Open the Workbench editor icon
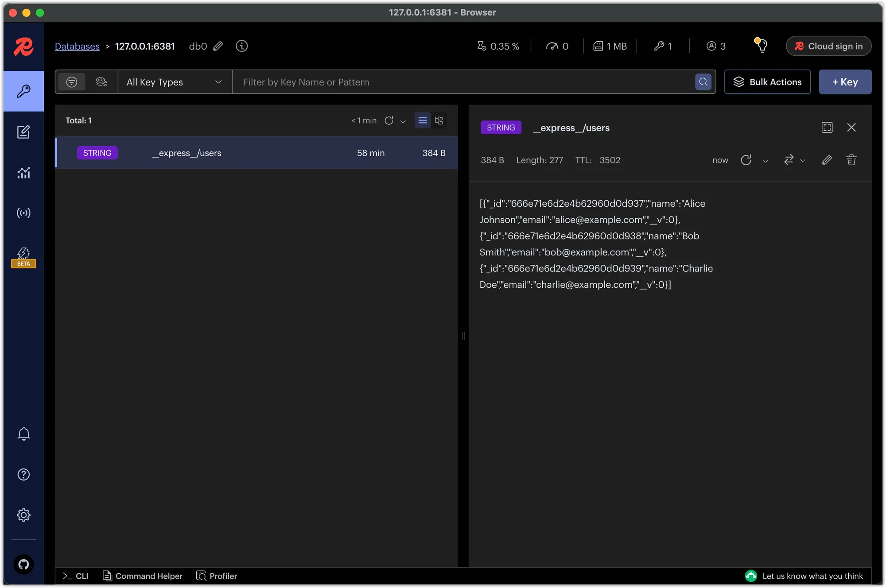 23,132
